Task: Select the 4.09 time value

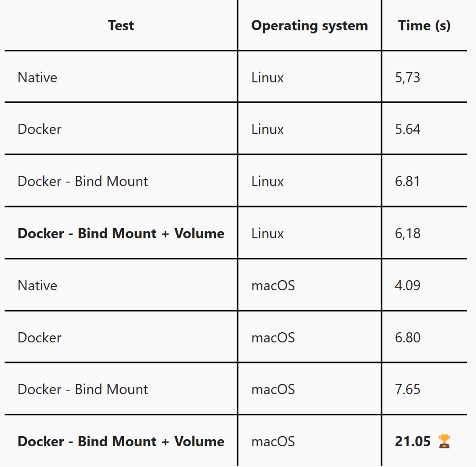Action: (407, 286)
